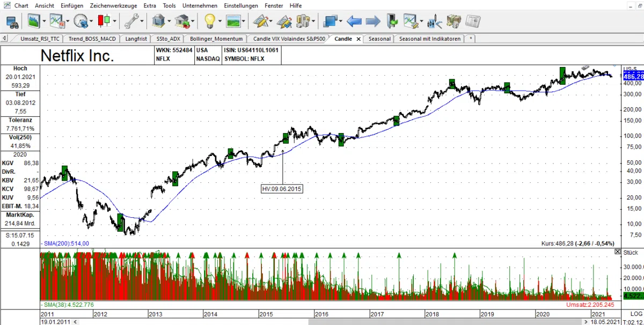644x325 pixels.
Task: Switch to the Seasonal tab
Action: pyautogui.click(x=379, y=39)
